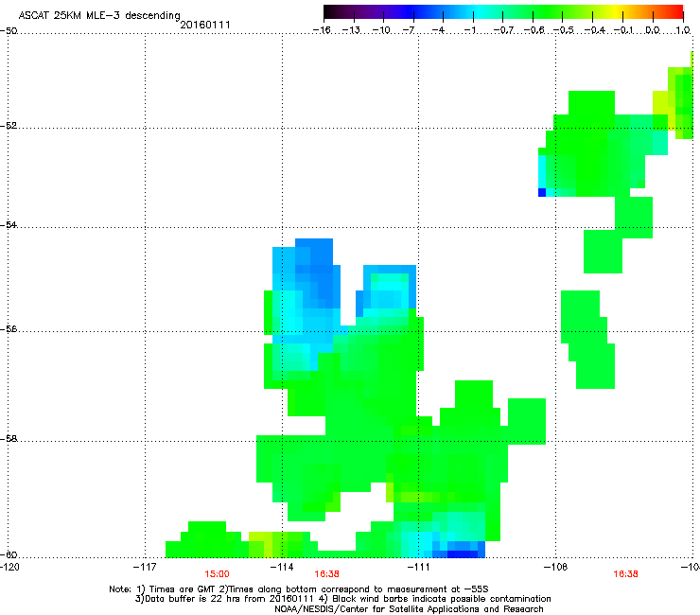Screen dimensions: 700x615
Task: Click the note 'Times are GMT'
Action: 183,589
